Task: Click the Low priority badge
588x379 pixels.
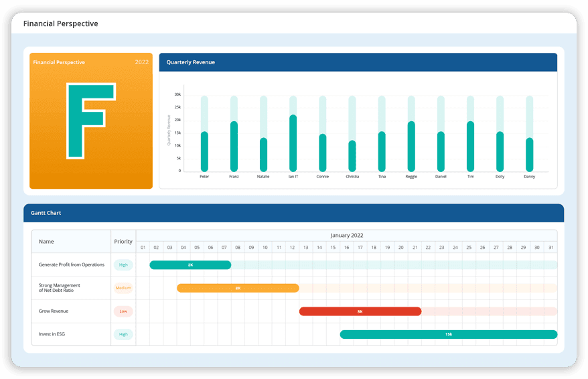Action: (x=123, y=311)
